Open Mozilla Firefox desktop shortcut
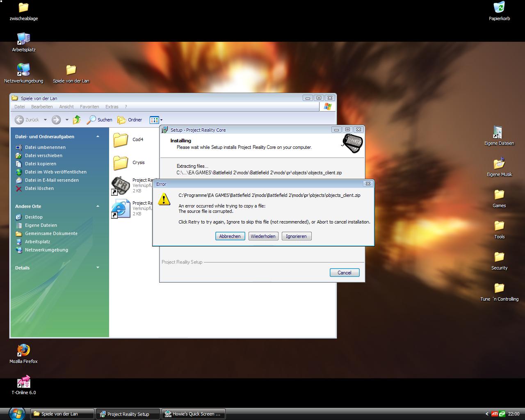 coord(23,351)
